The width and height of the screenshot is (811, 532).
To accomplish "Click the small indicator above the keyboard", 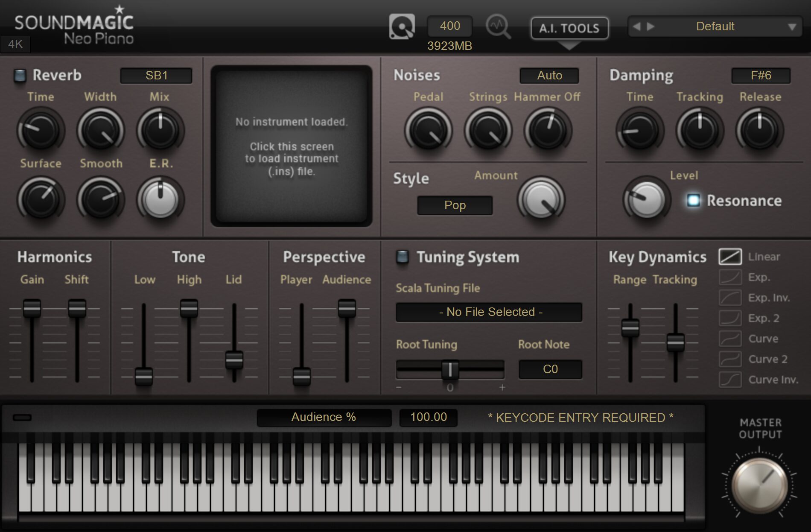I will (x=22, y=418).
